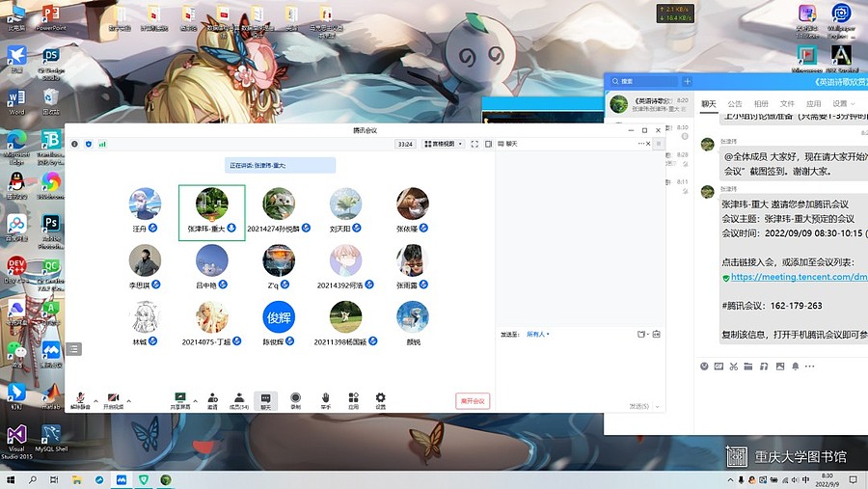Screen dimensions: 868x489
Task: Click Tencent Meeting icon in taskbar
Action: 122,479
